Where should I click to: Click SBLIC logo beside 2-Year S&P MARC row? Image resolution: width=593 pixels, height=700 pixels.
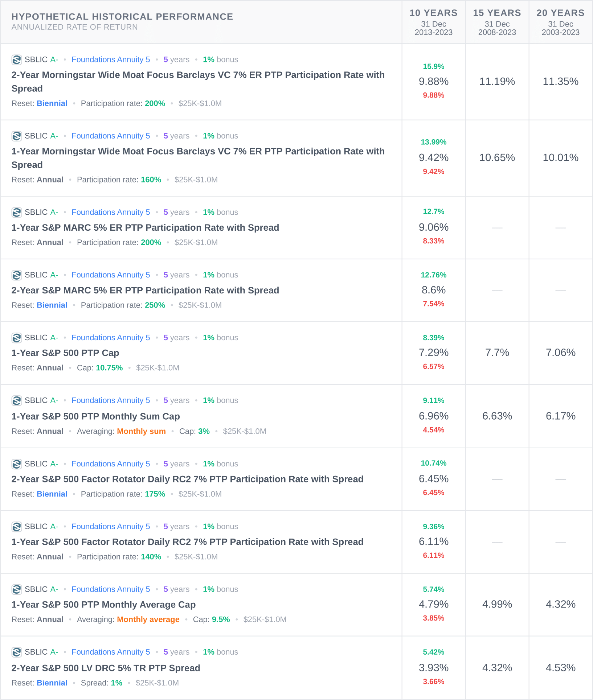click(16, 275)
